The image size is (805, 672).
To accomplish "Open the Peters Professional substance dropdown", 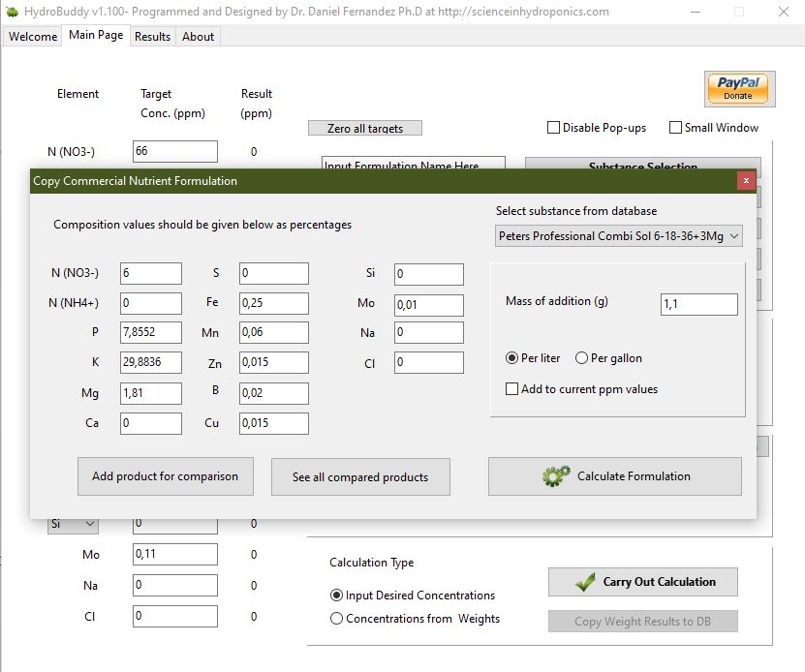I will (x=618, y=235).
